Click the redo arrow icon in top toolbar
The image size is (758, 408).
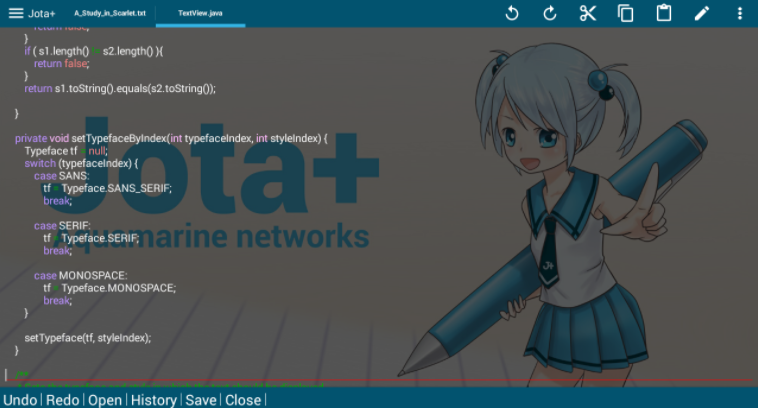click(549, 13)
